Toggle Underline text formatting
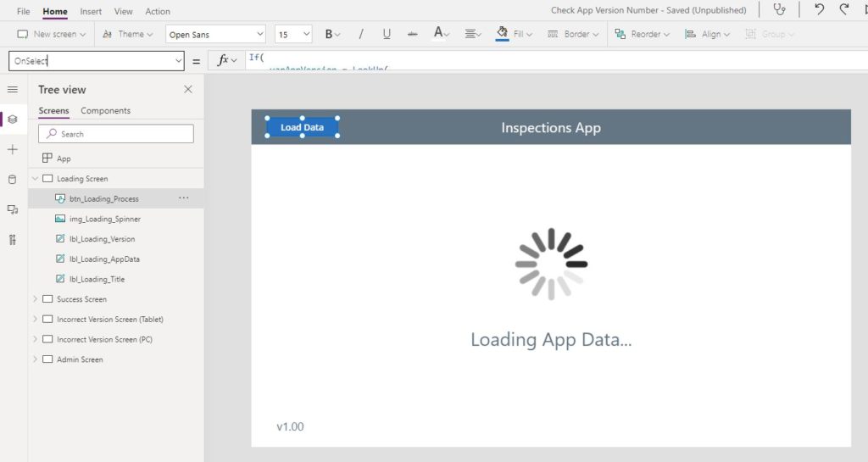868x462 pixels. (x=387, y=34)
